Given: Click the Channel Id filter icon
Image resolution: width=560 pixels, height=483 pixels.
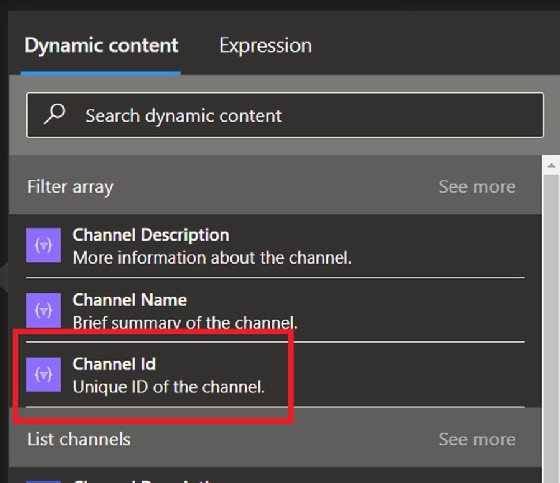Looking at the screenshot, I should 43,374.
